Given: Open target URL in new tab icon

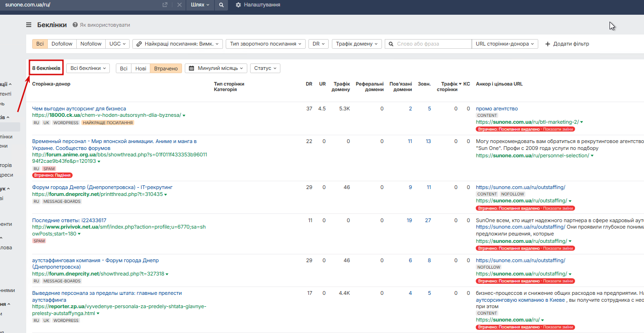Looking at the screenshot, I should click(165, 5).
